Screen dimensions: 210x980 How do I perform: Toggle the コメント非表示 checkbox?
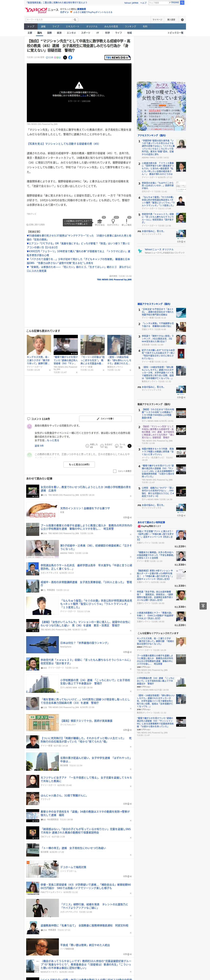tap(115, 471)
